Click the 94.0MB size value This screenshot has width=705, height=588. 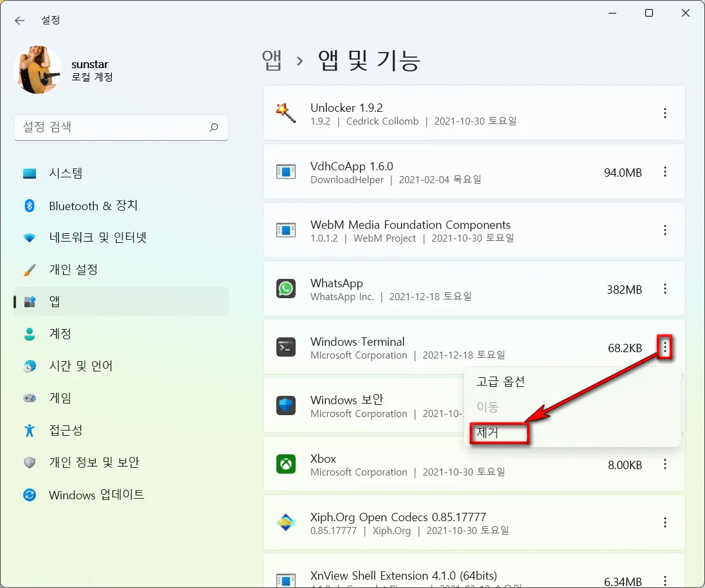click(623, 173)
